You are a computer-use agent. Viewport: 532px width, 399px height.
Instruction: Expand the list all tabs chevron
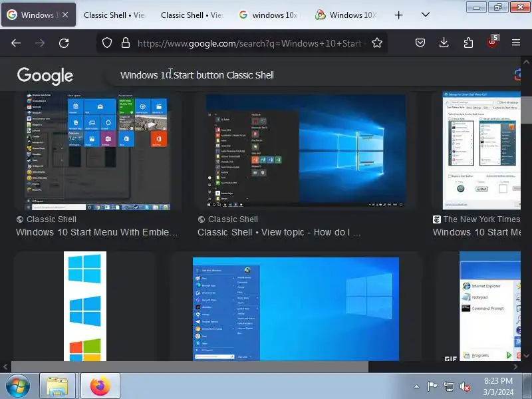426,15
